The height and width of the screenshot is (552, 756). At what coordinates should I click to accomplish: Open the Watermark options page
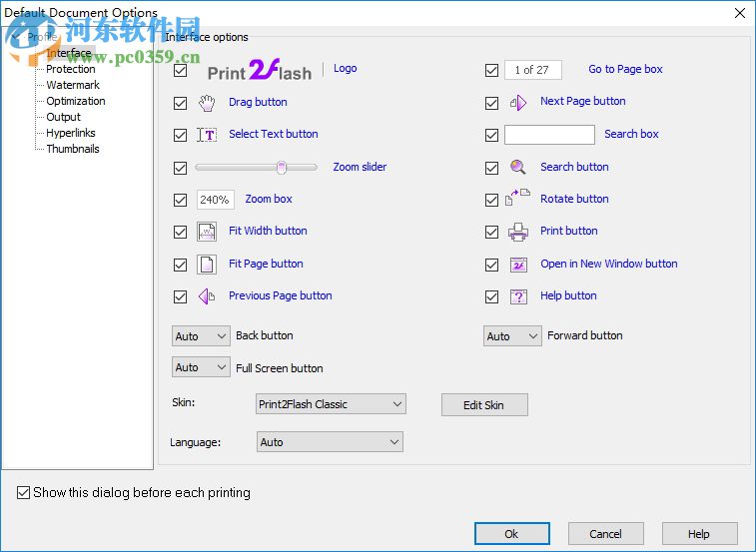tap(73, 85)
